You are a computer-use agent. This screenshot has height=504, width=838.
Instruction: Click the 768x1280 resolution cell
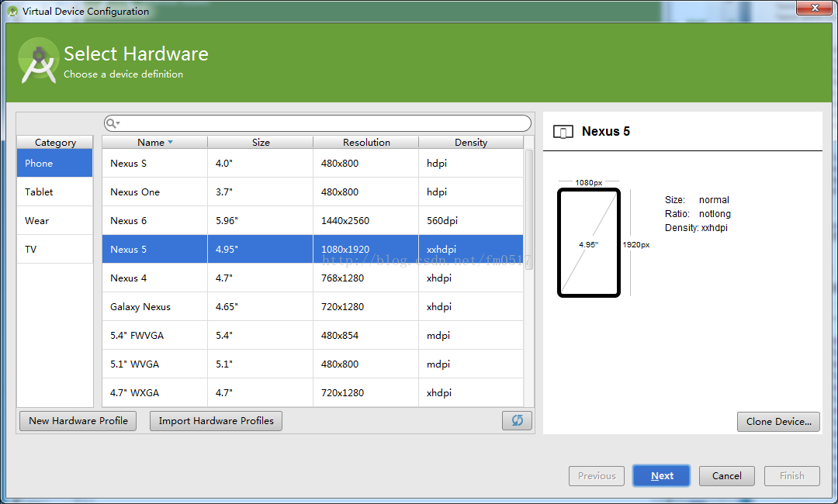pos(366,278)
